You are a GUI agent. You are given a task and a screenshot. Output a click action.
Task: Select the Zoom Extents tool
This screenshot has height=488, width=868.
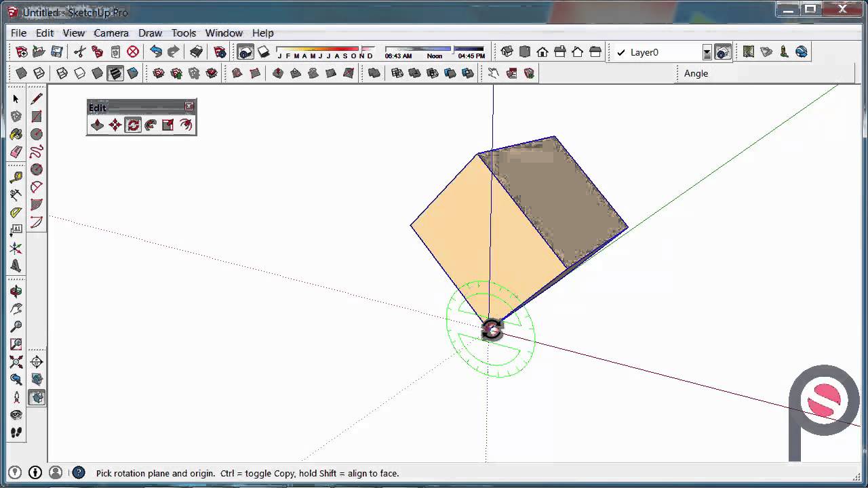[16, 362]
